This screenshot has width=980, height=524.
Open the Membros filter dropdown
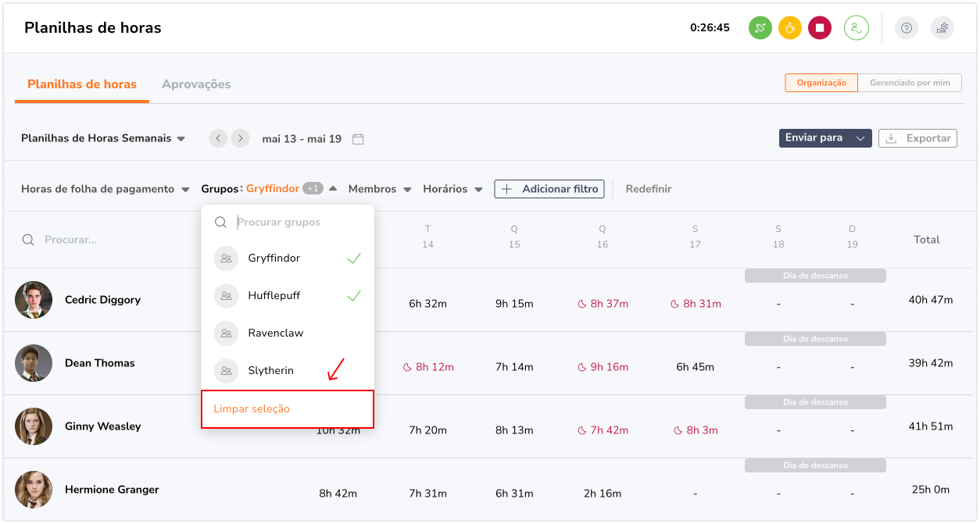379,189
